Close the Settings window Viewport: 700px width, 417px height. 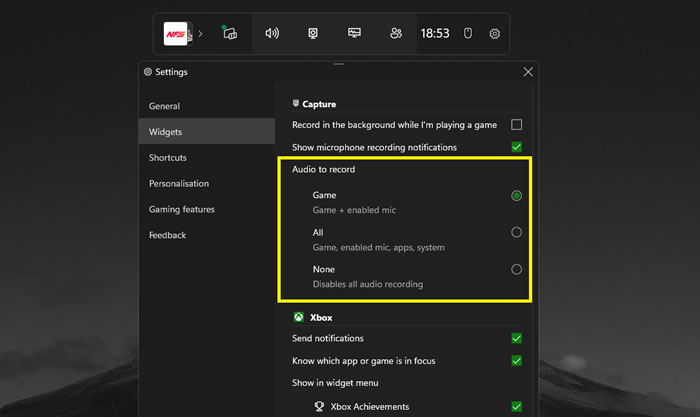528,72
